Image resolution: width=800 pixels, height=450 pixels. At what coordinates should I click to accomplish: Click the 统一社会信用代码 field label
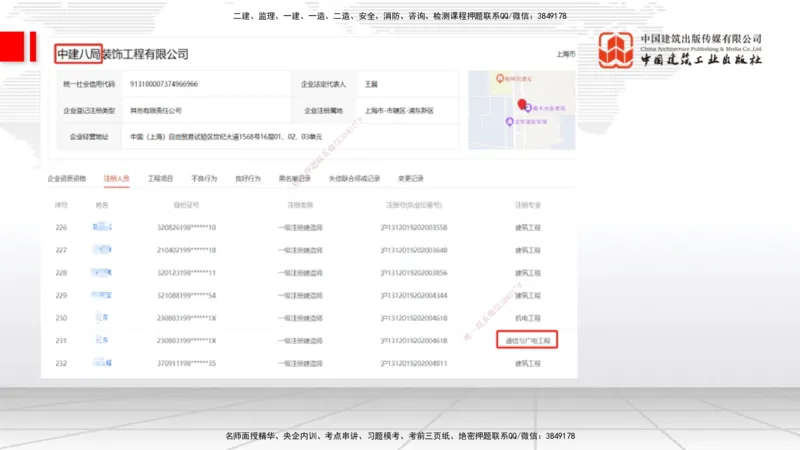89,84
